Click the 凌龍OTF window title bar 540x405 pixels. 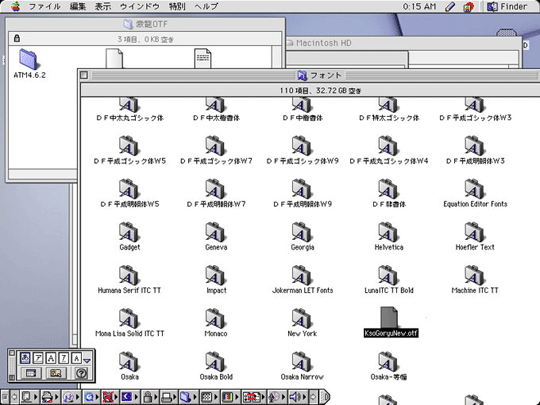point(145,24)
